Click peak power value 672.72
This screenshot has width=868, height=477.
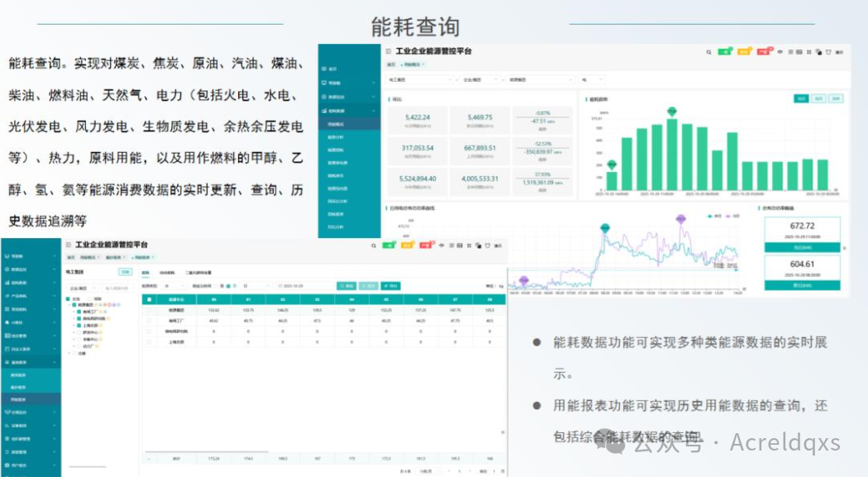pyautogui.click(x=803, y=226)
